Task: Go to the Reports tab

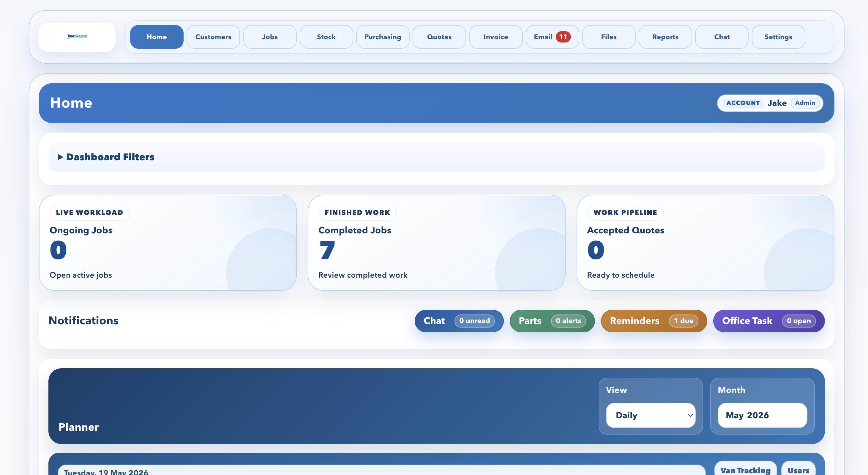Action: [665, 37]
